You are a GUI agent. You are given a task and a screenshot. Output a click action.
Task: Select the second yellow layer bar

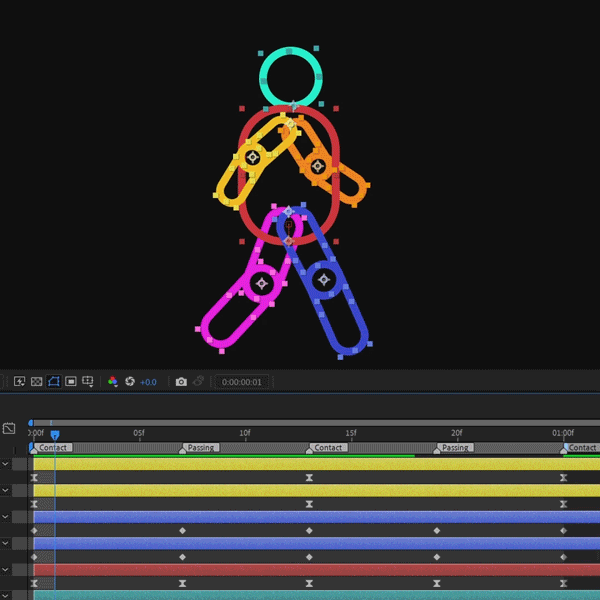[x=316, y=491]
